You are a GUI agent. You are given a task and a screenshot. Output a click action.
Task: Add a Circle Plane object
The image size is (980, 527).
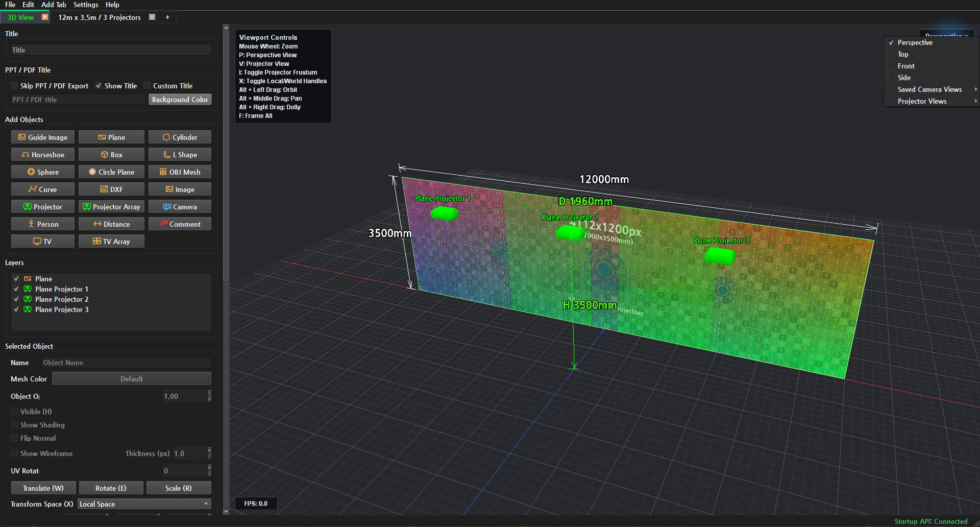pos(111,172)
